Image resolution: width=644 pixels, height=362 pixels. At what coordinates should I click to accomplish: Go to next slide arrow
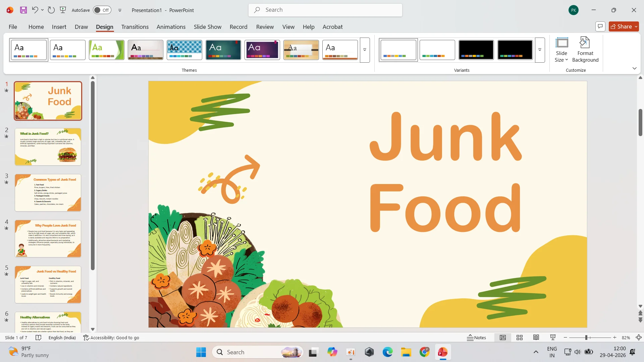(x=640, y=320)
